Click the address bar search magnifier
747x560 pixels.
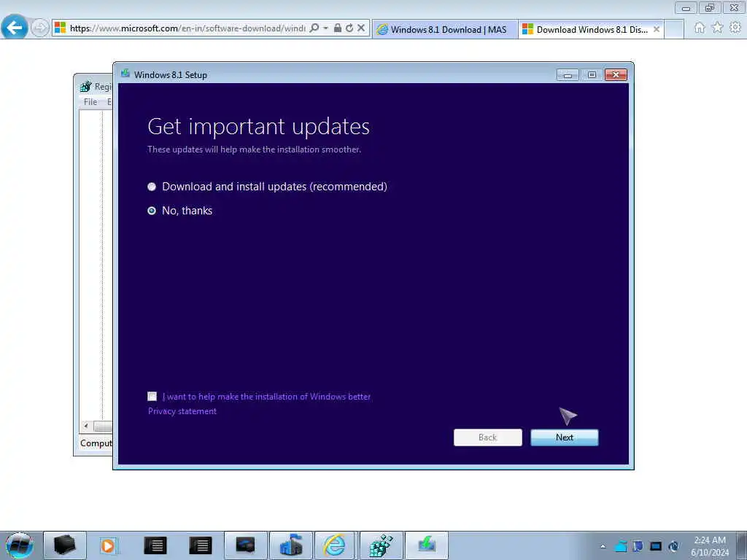(x=314, y=28)
